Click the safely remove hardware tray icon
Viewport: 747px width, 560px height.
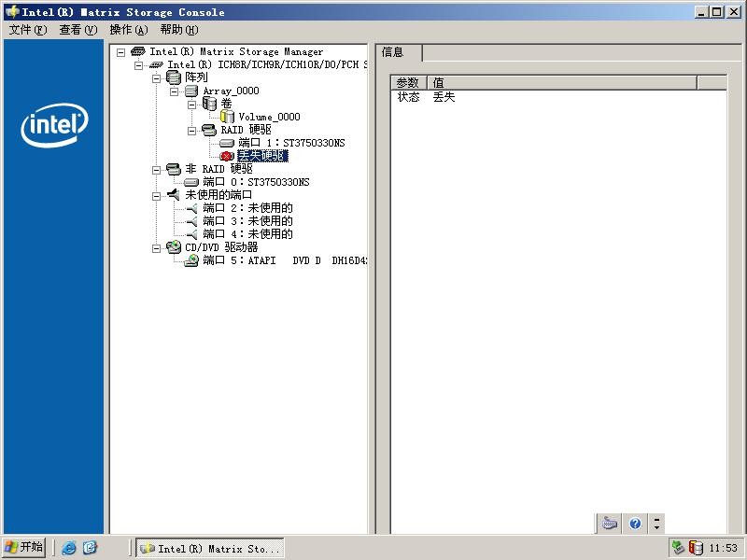(x=678, y=548)
